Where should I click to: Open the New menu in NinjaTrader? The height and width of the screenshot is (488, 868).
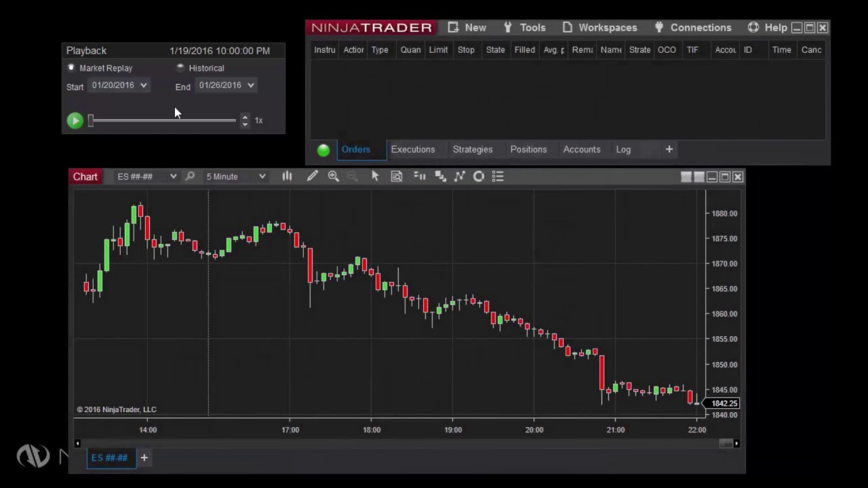click(x=467, y=28)
